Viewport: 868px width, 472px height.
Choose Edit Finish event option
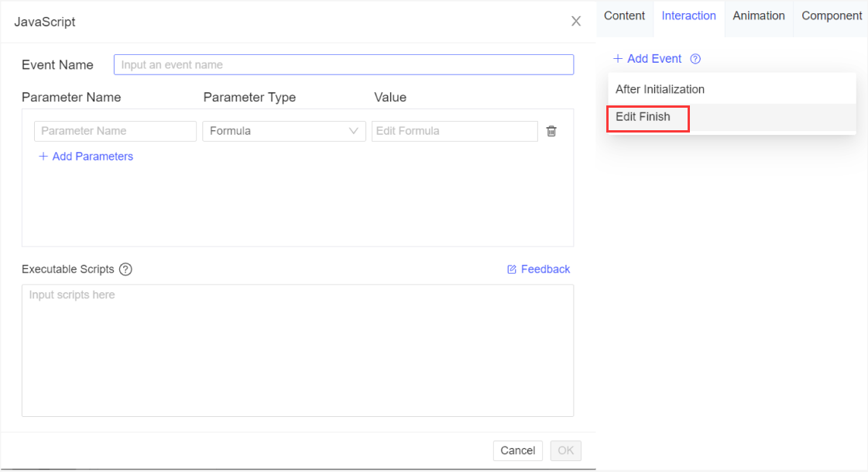731,117
